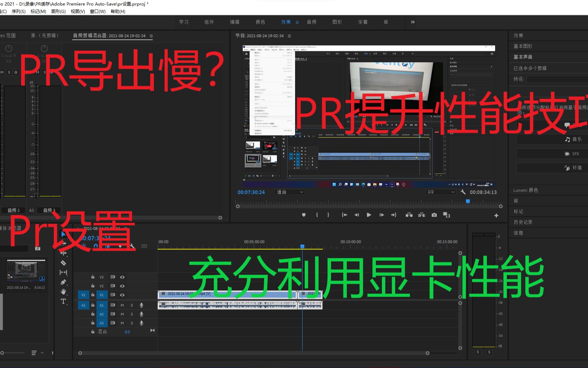
Task: Open the 预设 preset dropdown
Action: (x=557, y=79)
